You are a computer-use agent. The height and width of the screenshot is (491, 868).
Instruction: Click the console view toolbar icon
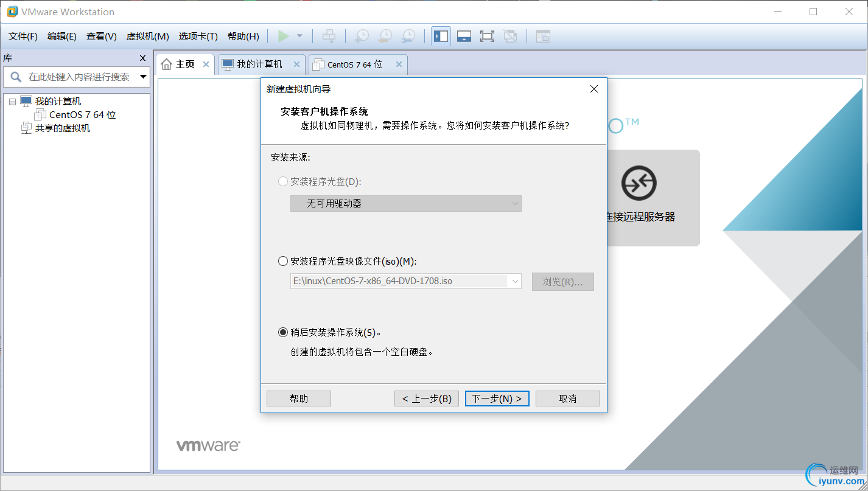click(x=543, y=37)
